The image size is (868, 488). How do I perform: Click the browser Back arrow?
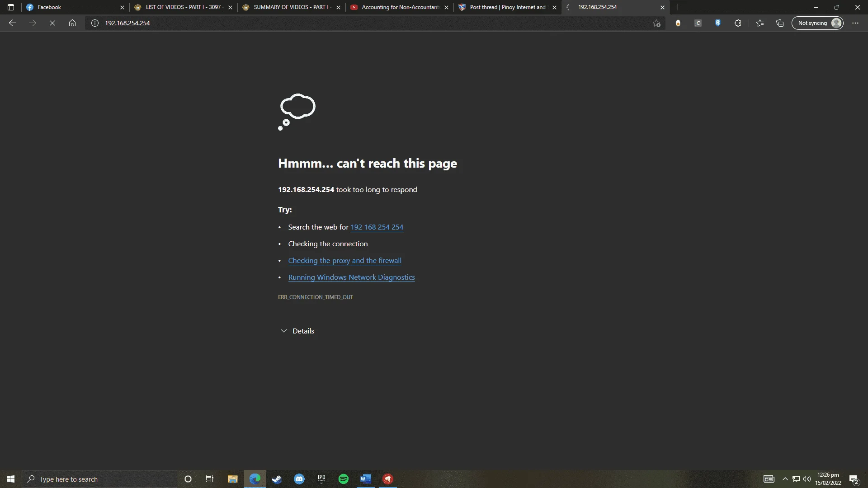[x=13, y=23]
